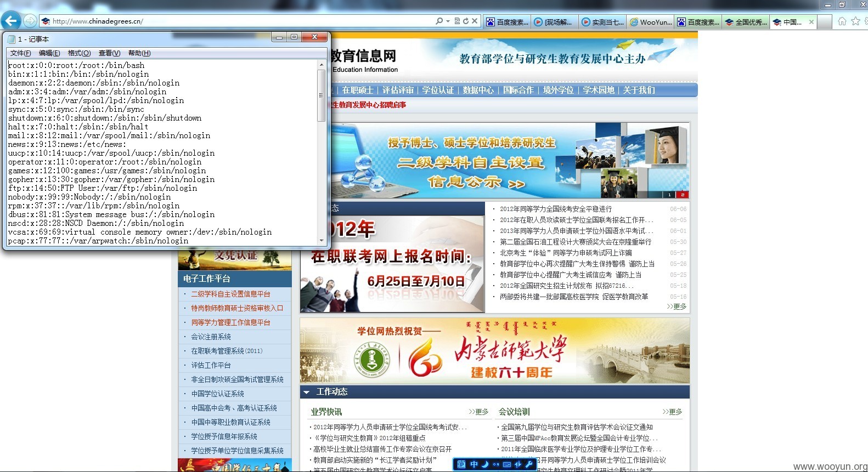Click the refresh icon in address bar

466,21
